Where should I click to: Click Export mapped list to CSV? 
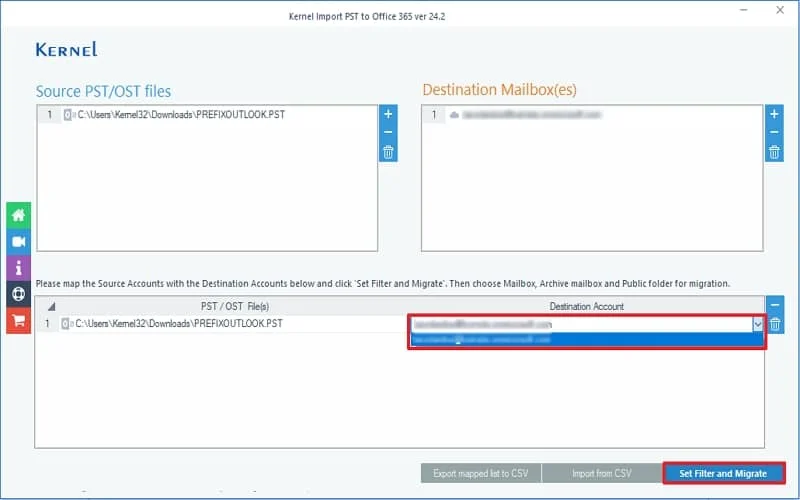[480, 473]
